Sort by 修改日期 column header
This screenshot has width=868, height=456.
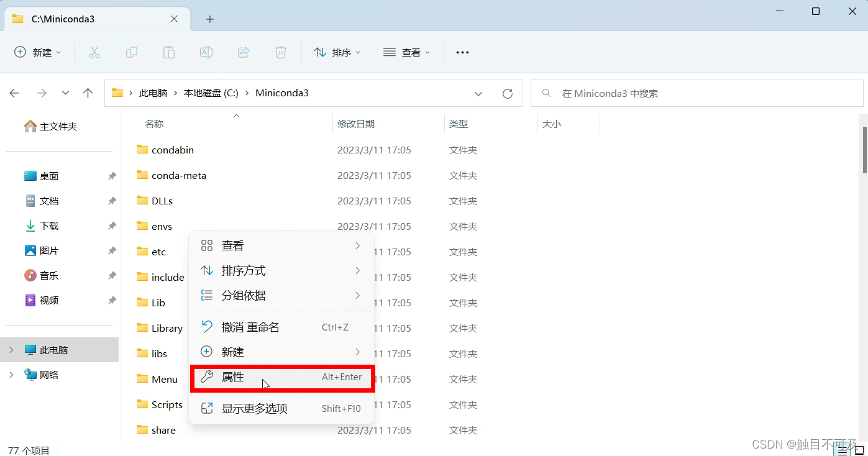(356, 124)
